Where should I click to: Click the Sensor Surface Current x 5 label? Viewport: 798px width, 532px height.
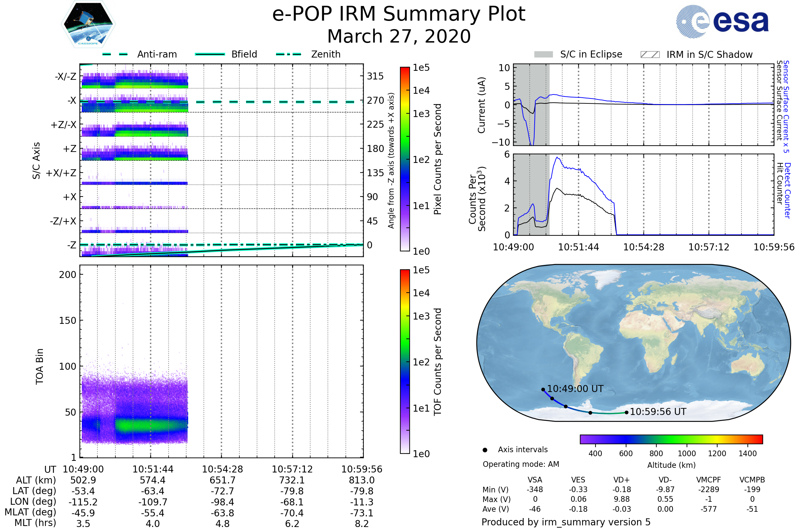786,106
